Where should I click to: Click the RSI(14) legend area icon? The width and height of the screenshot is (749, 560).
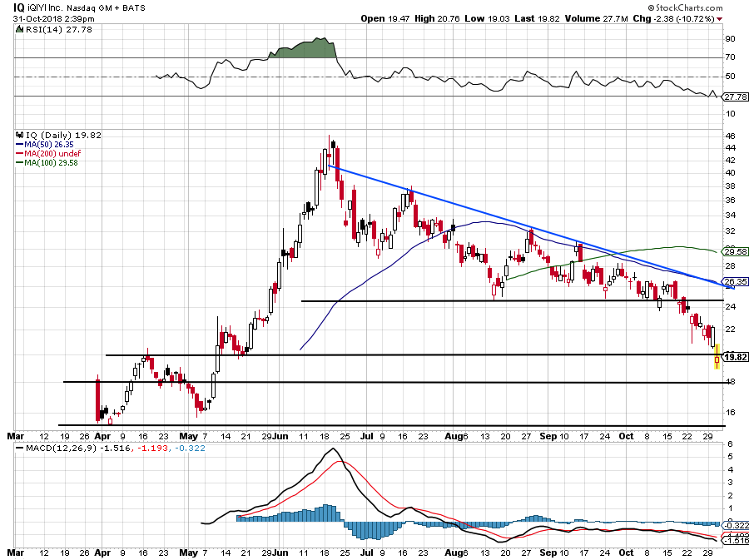(19, 30)
